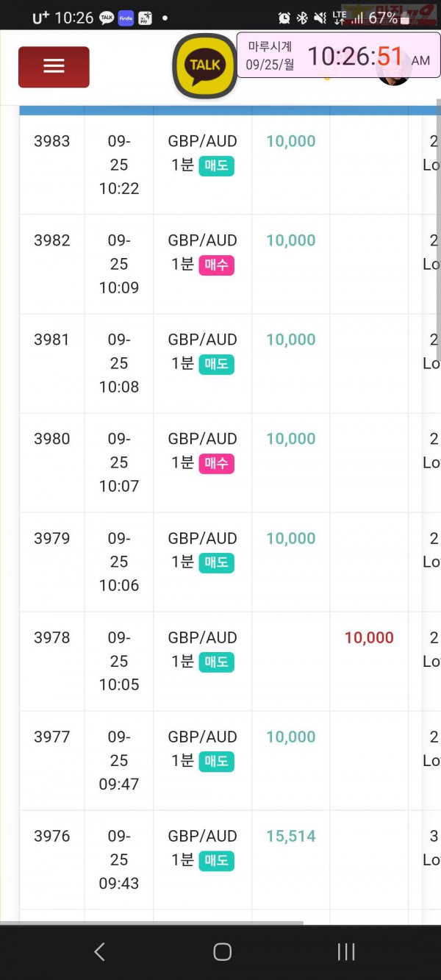441x980 pixels.
Task: Tap the 매수 badge in row 3982
Action: (216, 265)
